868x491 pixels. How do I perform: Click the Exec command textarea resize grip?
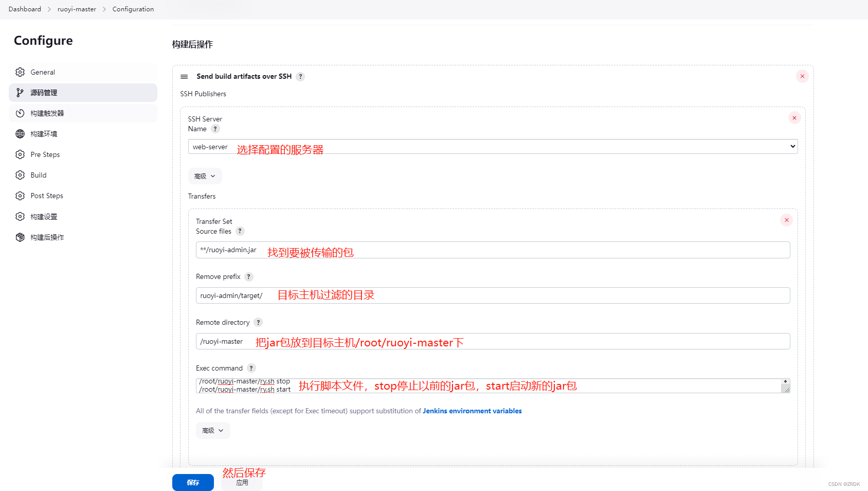tap(786, 389)
